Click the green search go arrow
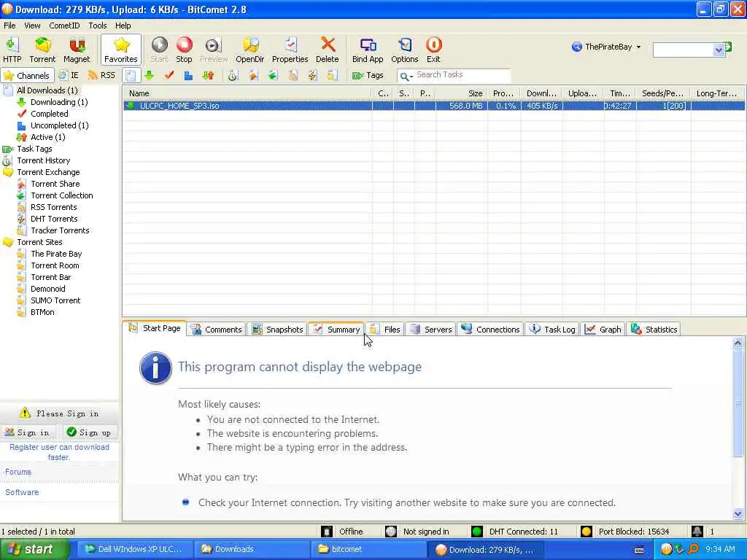Screen dimensions: 747x560 click(x=728, y=47)
